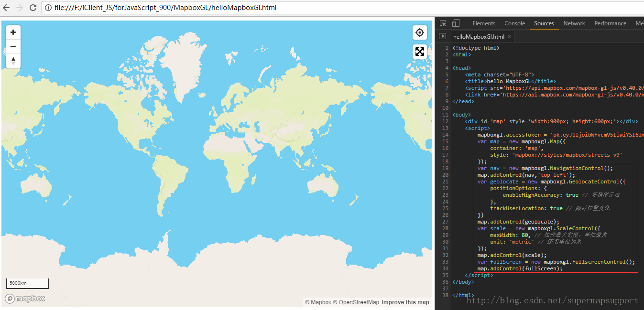644x310 pixels.
Task: Click the closing '</script>' tag line
Action: [x=479, y=275]
